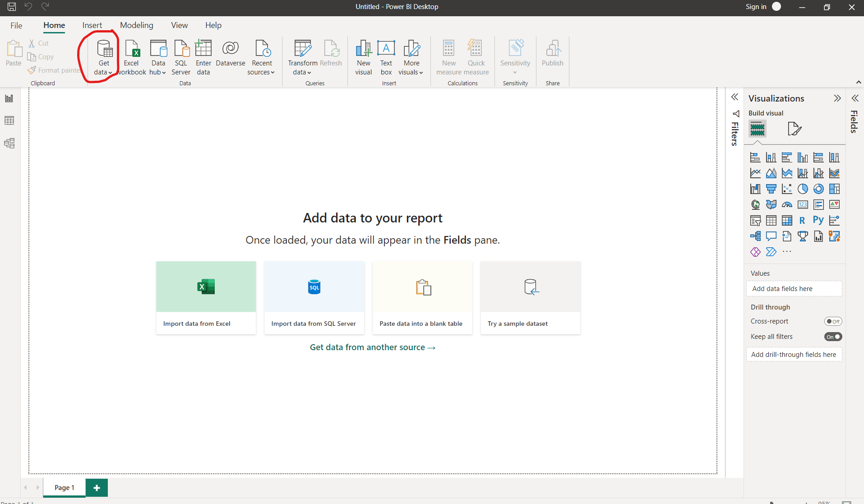Viewport: 864px width, 504px height.
Task: Select the Treemap visual
Action: (834, 189)
